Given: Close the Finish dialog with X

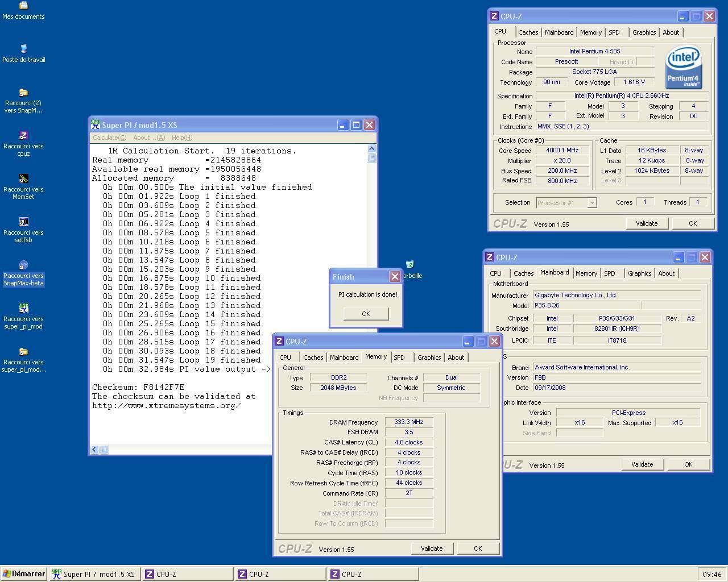Looking at the screenshot, I should [x=395, y=276].
